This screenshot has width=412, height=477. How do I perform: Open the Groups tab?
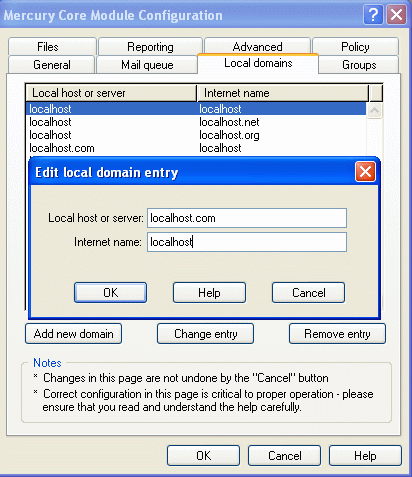[x=359, y=64]
